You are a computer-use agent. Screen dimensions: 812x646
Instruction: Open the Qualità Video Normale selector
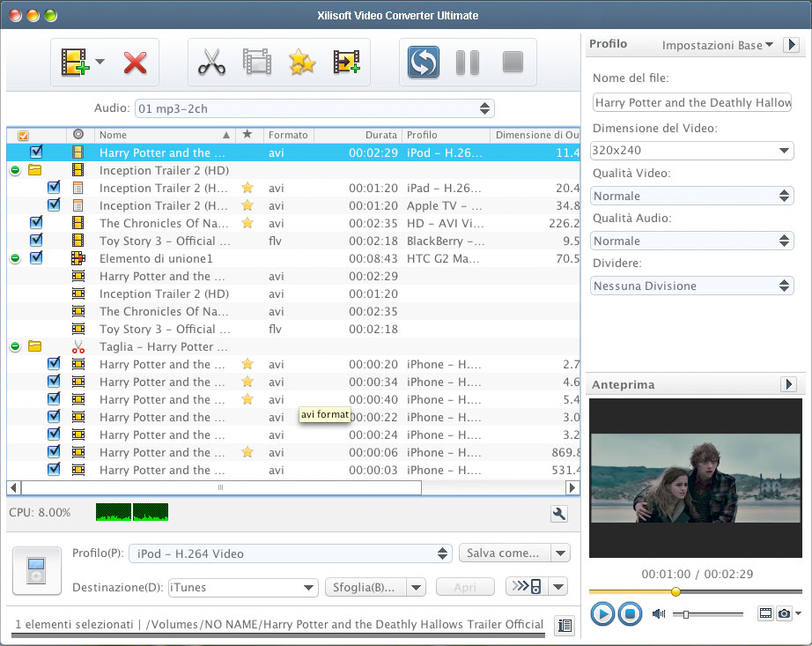[x=692, y=196]
